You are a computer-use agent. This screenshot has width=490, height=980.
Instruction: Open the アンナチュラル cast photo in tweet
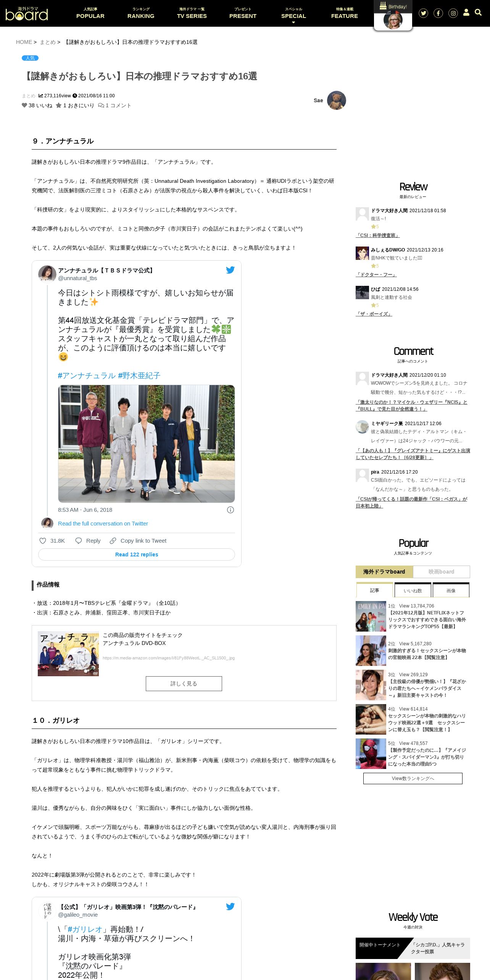tap(147, 444)
